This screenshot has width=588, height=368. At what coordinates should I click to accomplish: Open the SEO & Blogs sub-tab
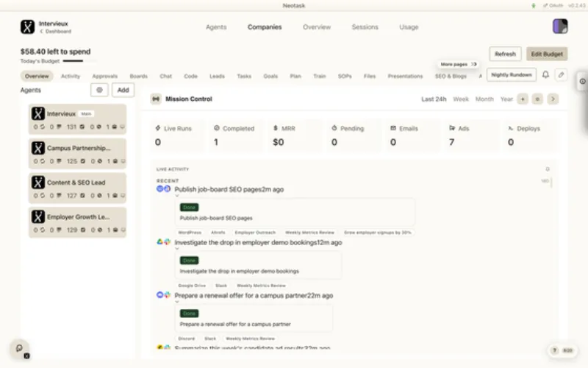coord(451,76)
